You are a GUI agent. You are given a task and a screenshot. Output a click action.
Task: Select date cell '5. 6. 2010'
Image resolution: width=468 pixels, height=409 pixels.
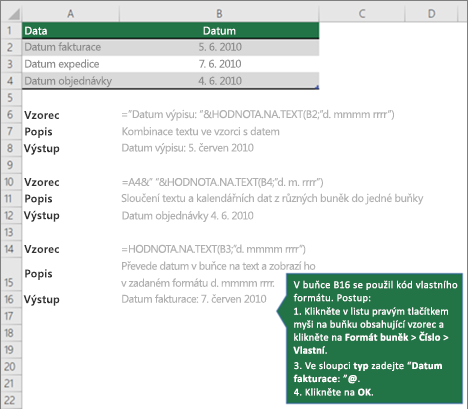coord(219,47)
